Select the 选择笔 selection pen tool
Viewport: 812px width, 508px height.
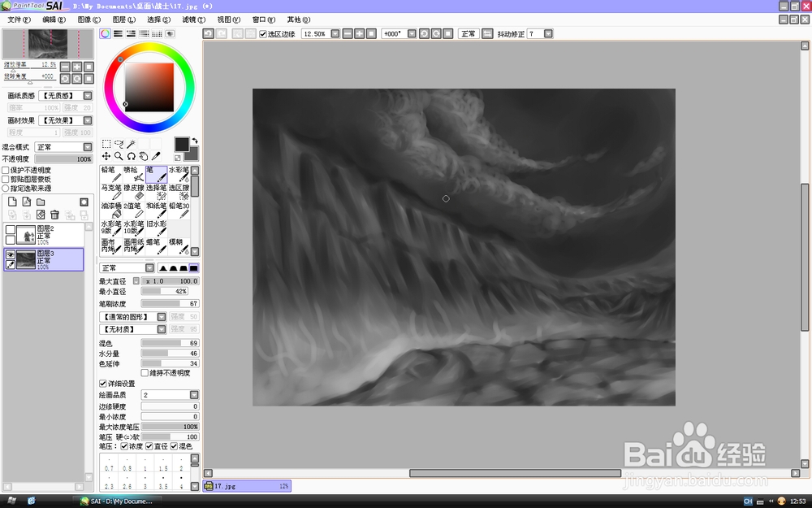click(156, 192)
